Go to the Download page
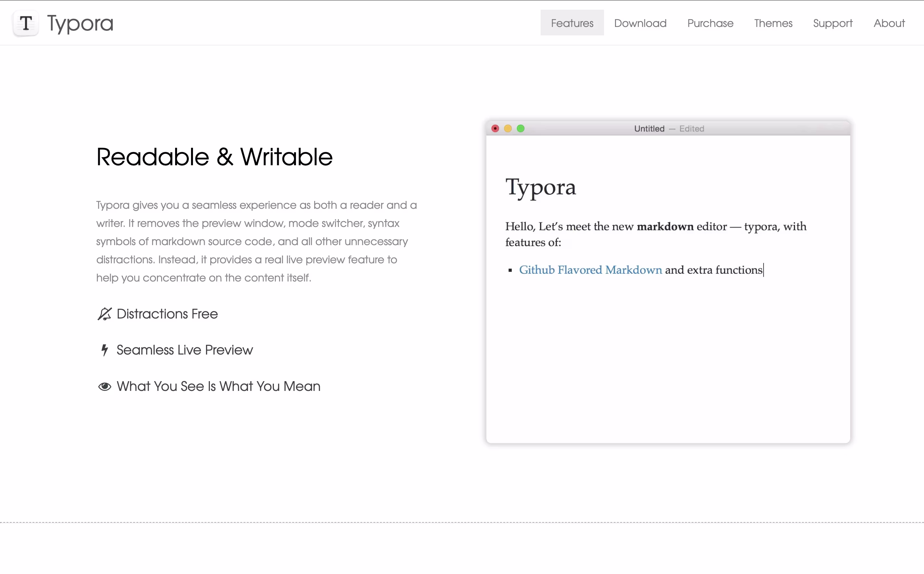The width and height of the screenshot is (924, 574). pyautogui.click(x=640, y=23)
